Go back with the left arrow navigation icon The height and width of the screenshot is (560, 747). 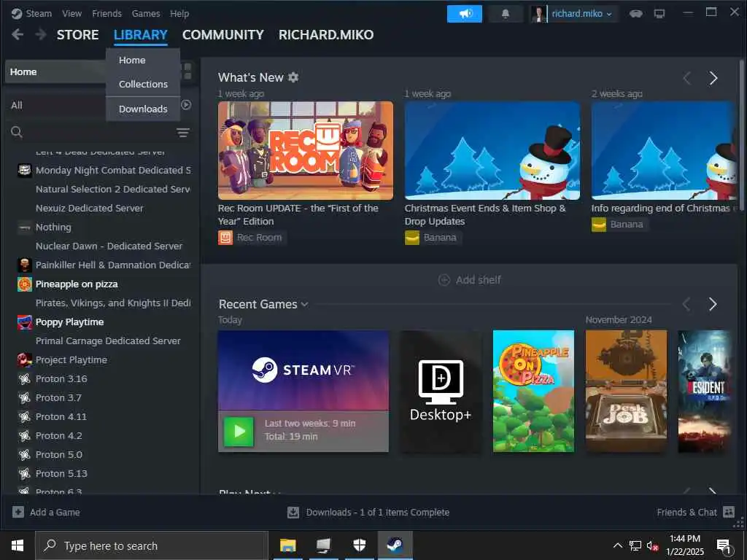click(18, 34)
